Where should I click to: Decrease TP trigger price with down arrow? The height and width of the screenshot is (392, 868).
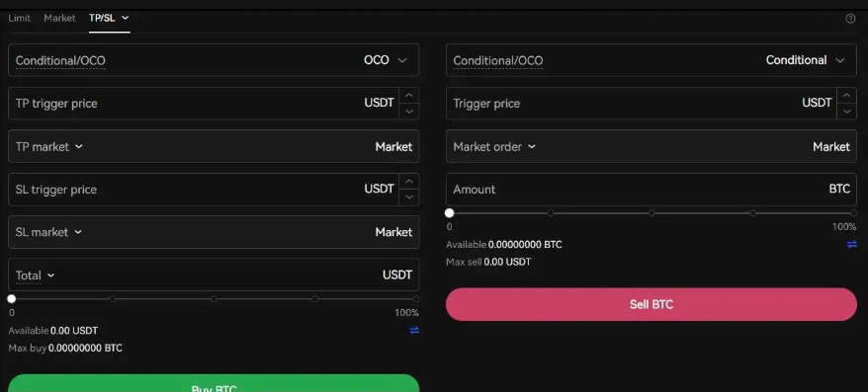tap(408, 112)
